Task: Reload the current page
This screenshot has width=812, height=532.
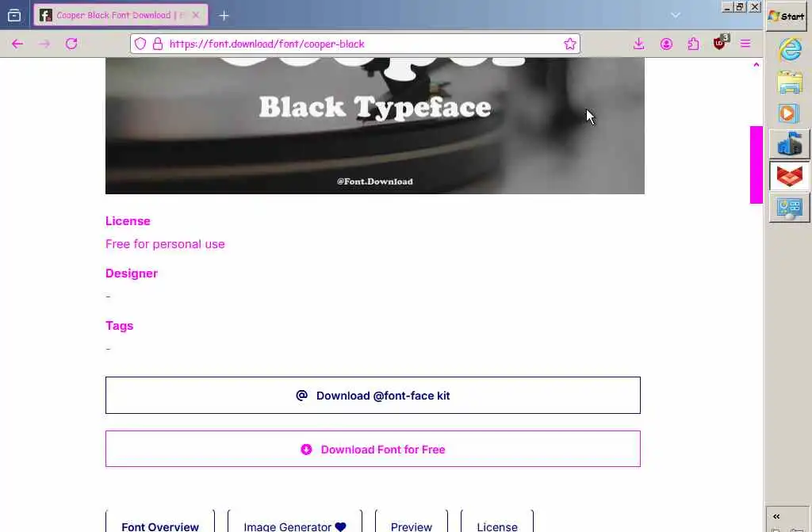Action: point(71,44)
